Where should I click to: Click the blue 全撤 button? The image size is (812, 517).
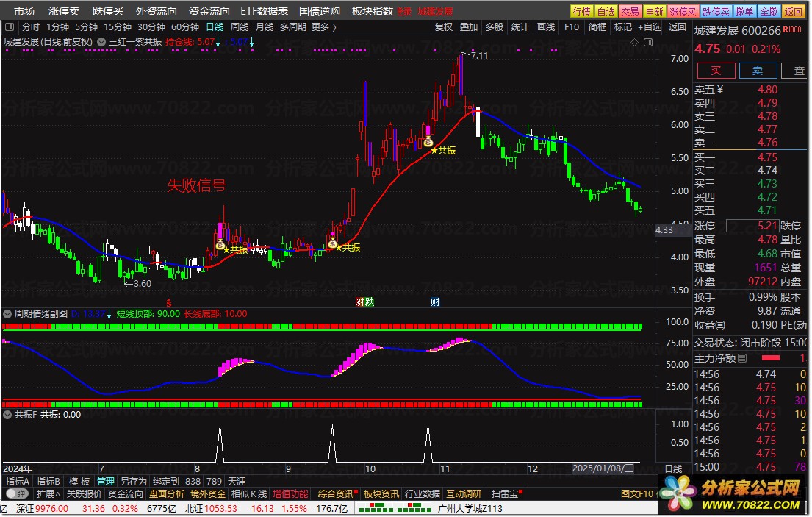coord(769,11)
